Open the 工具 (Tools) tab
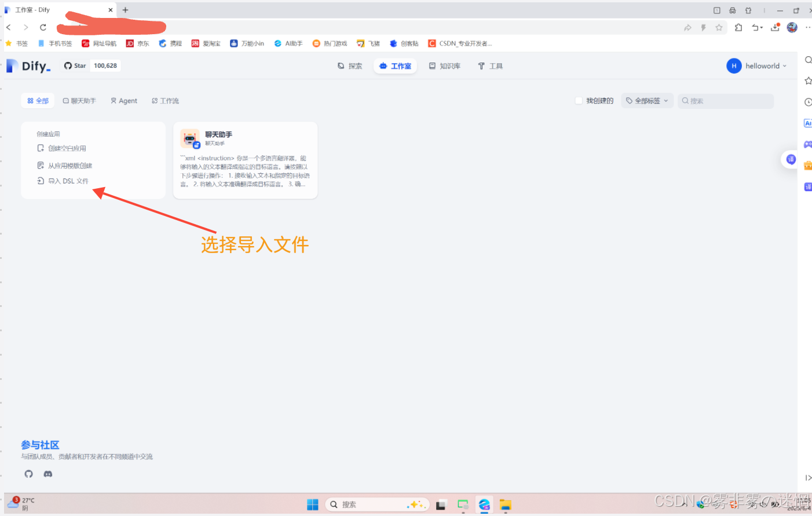The width and height of the screenshot is (812, 516). point(490,66)
